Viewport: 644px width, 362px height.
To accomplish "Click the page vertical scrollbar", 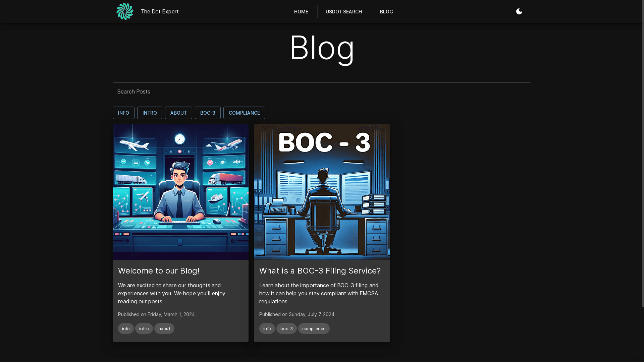I will click(x=642, y=154).
